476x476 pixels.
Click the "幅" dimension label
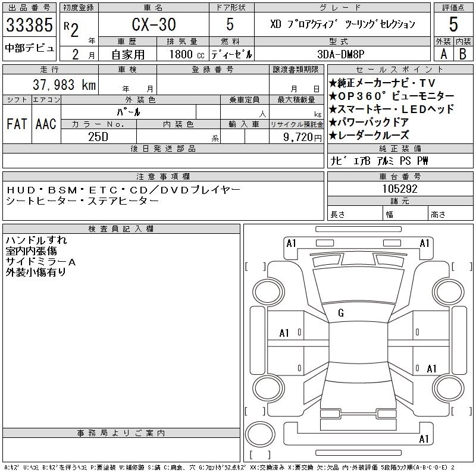(390, 214)
